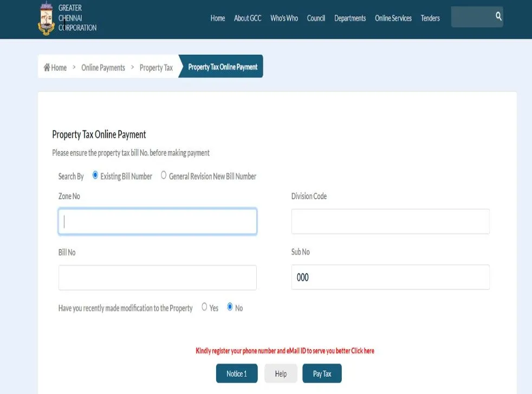Open the Council menu
The height and width of the screenshot is (394, 532).
tap(316, 18)
